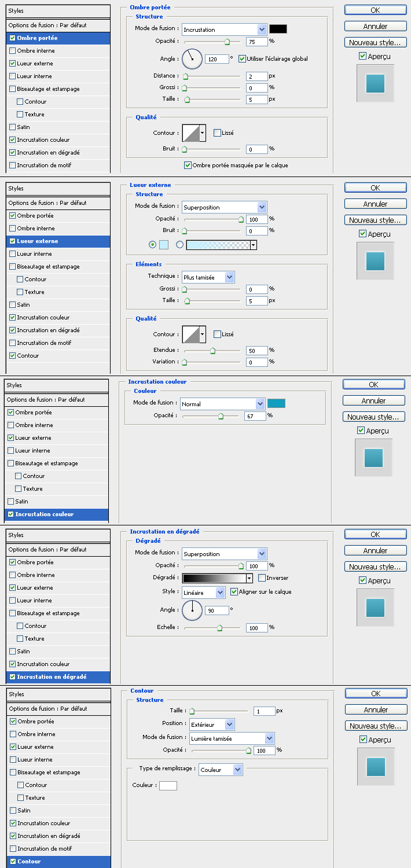The image size is (411, 868).
Task: Toggle "Utiliser l'éclairage global" checkbox
Action: tap(242, 58)
